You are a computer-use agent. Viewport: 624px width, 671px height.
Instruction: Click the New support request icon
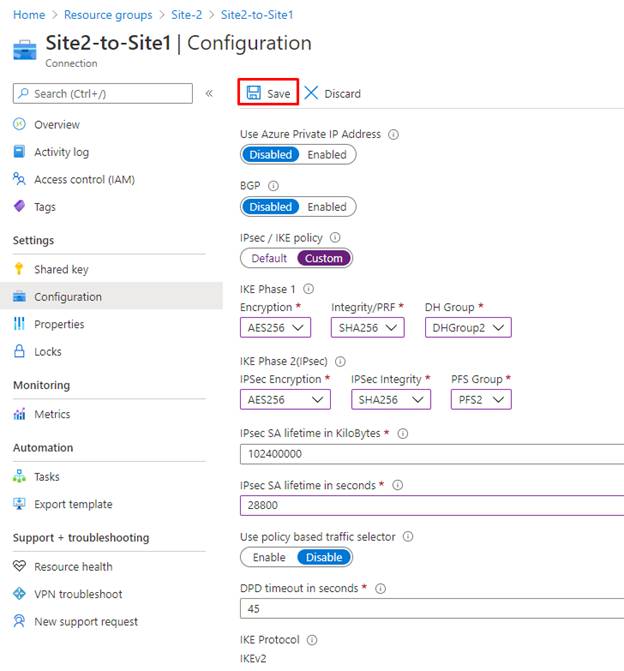pyautogui.click(x=19, y=621)
